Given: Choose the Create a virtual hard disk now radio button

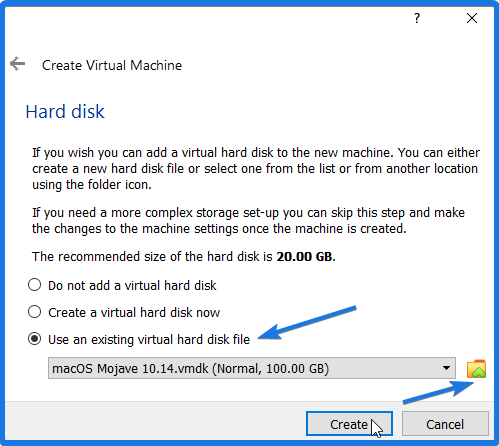Looking at the screenshot, I should point(35,312).
